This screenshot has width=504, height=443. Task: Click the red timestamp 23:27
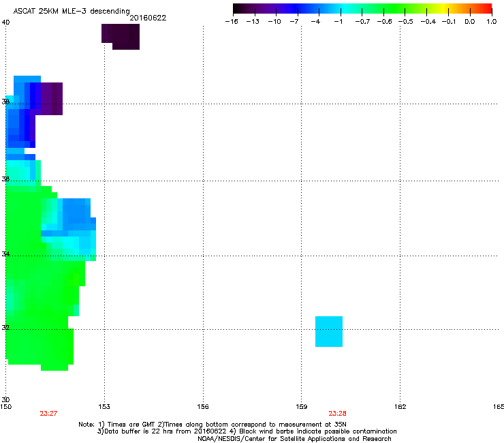pyautogui.click(x=48, y=414)
